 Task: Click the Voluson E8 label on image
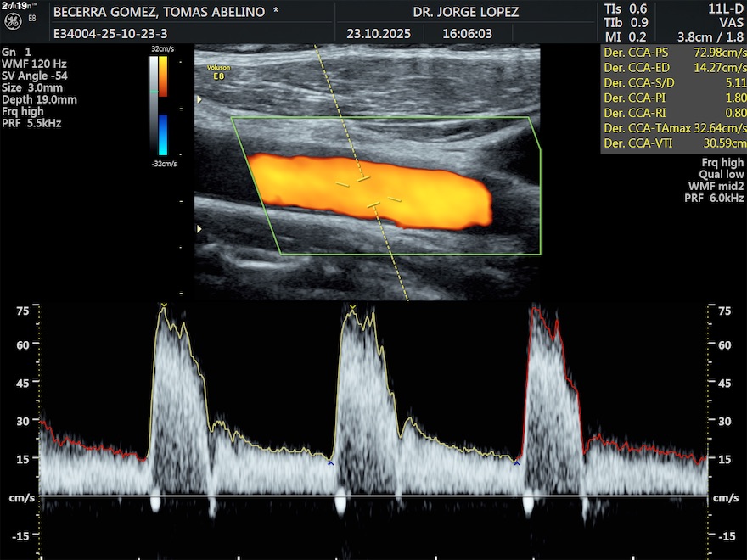[219, 72]
